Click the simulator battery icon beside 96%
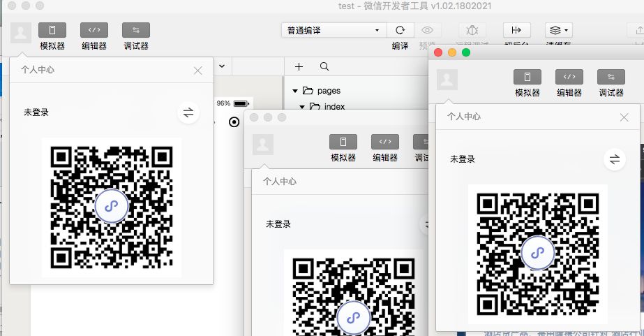This screenshot has width=644, height=336. point(241,103)
